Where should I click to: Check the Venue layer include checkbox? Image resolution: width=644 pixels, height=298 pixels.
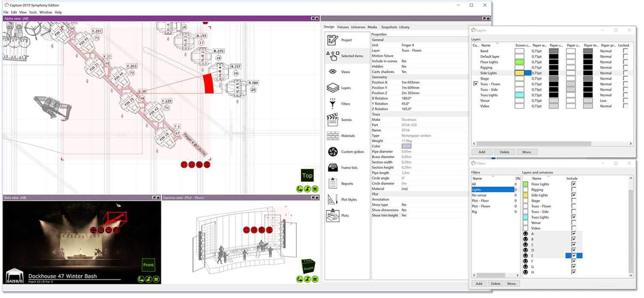pyautogui.click(x=573, y=223)
